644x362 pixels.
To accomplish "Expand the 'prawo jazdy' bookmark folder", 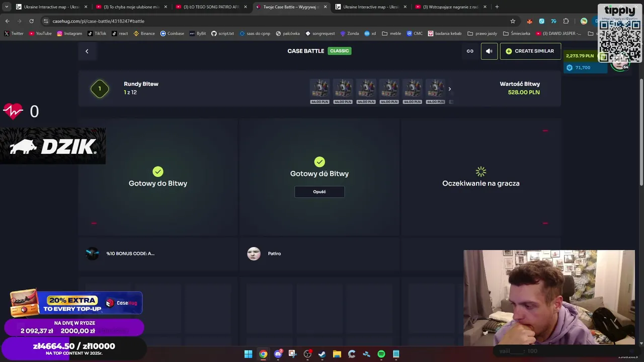I will 482,34.
